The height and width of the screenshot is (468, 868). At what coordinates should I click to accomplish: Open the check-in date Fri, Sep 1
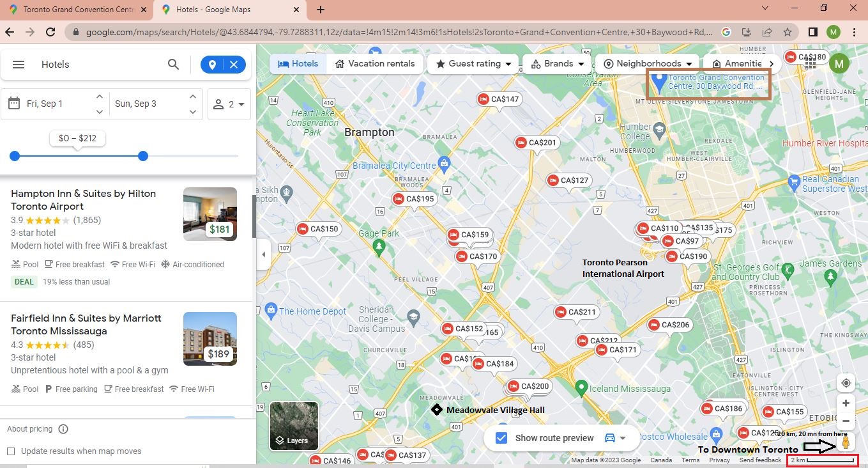point(45,104)
